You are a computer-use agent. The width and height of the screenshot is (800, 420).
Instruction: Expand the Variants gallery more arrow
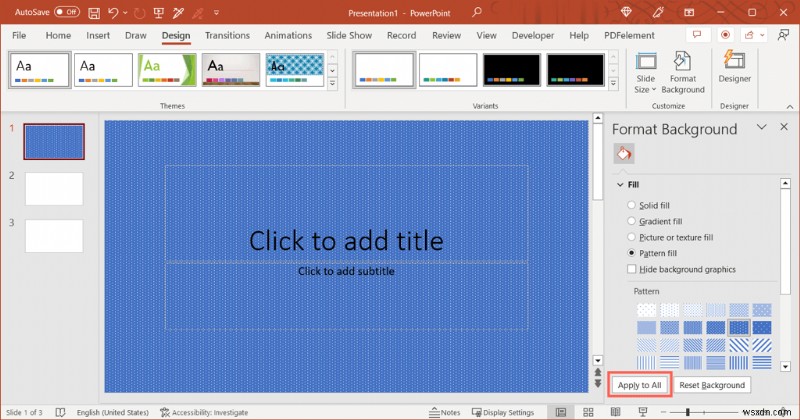coord(613,83)
